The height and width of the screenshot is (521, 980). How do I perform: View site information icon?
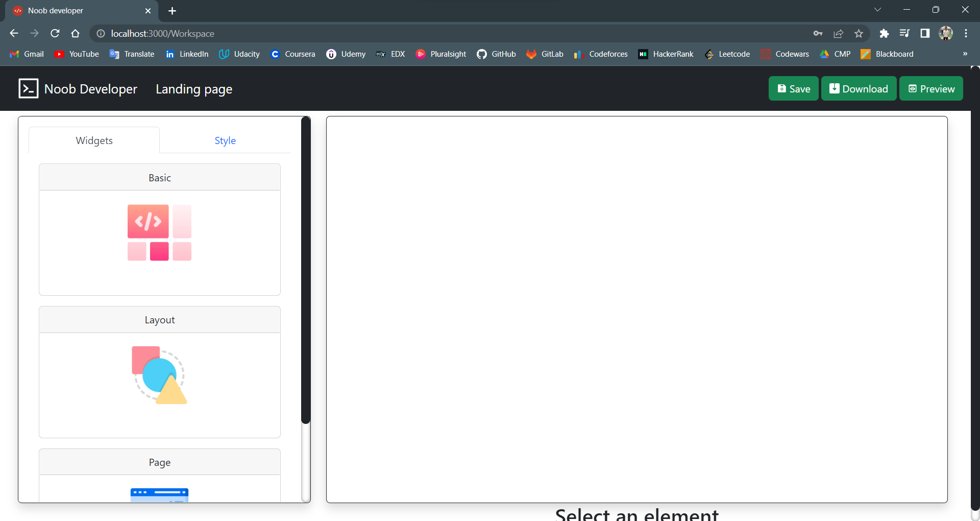(x=101, y=33)
